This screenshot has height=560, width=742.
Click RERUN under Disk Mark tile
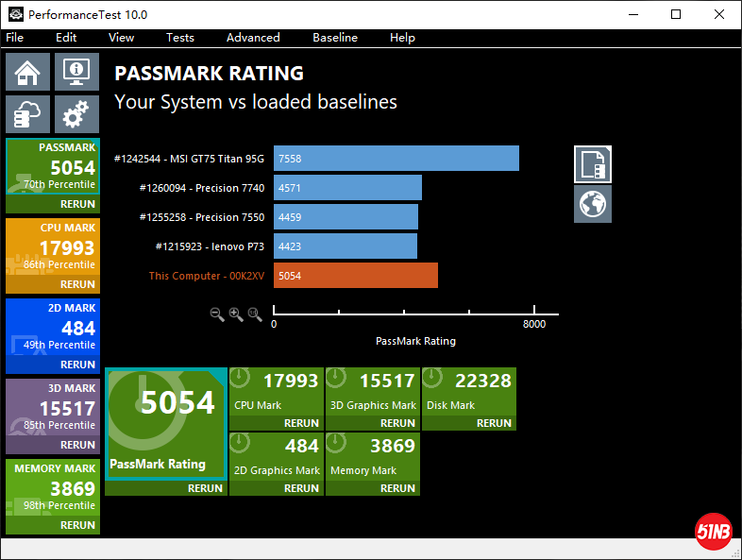point(494,423)
